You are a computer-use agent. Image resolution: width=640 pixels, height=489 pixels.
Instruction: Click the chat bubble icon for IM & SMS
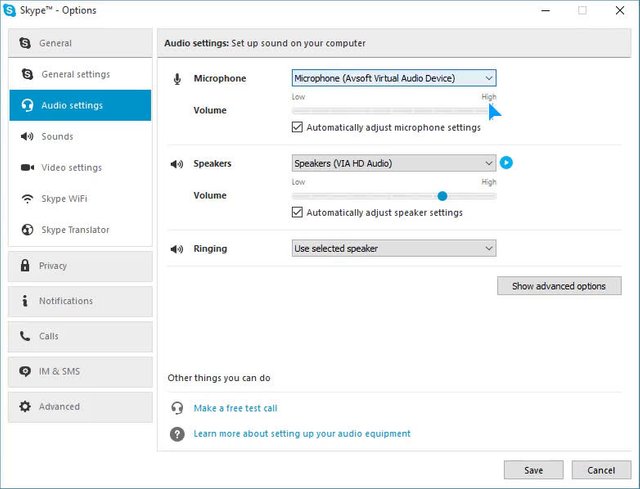coord(25,371)
